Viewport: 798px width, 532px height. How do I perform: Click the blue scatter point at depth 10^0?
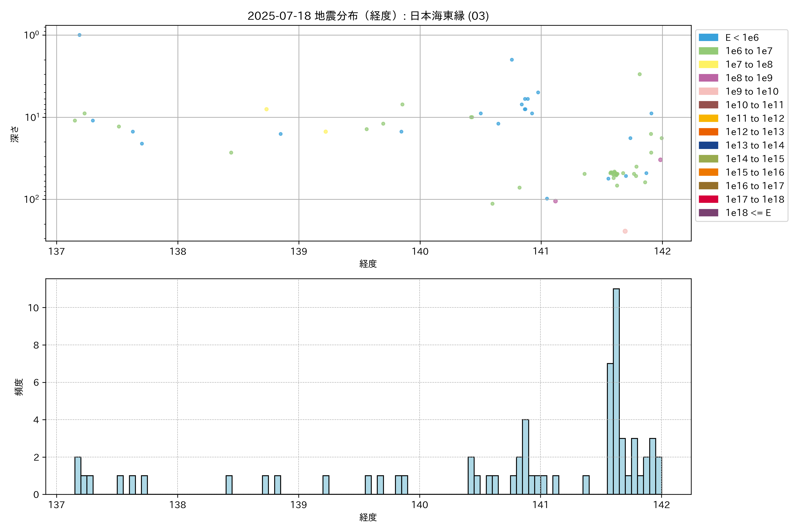click(79, 35)
